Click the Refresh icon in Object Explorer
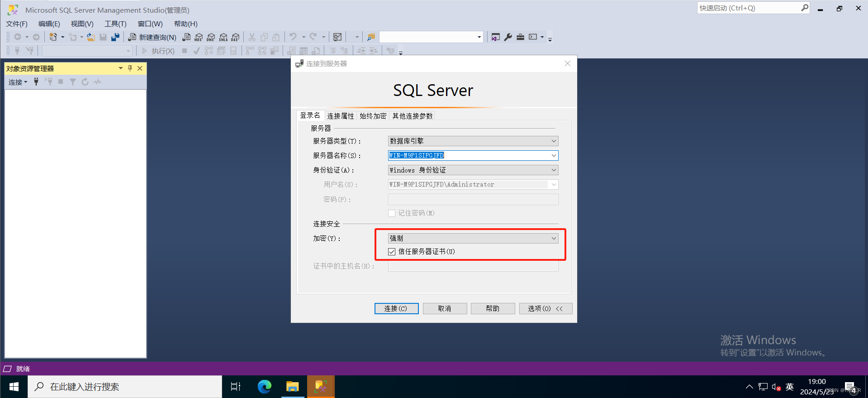This screenshot has width=868, height=398. coord(85,82)
